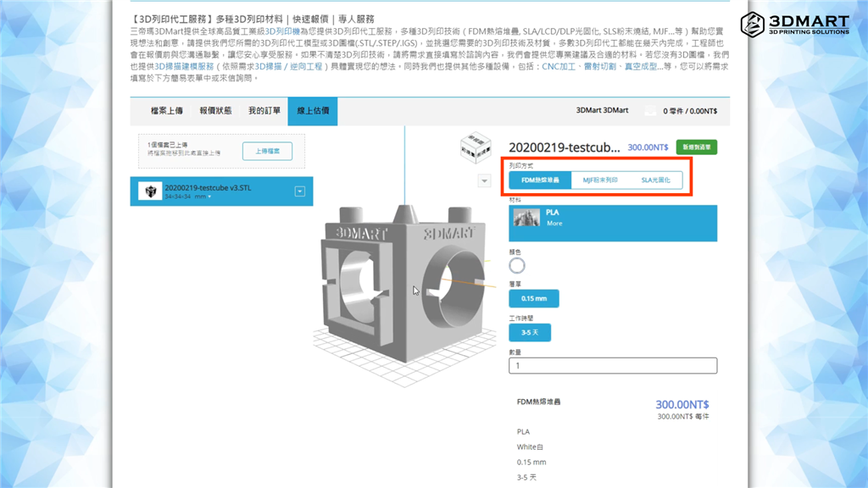Select the 0.15 mm layer thickness option

click(x=533, y=299)
